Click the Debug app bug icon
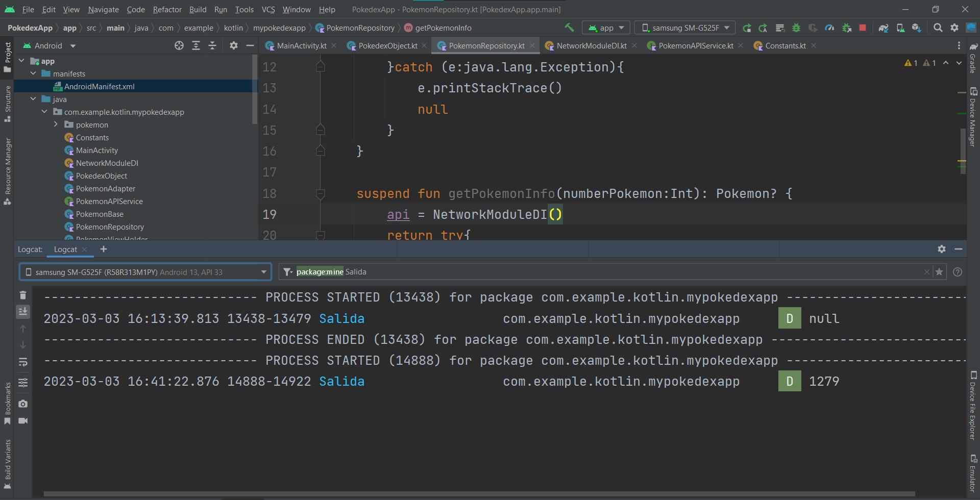The height and width of the screenshot is (500, 980). (796, 28)
